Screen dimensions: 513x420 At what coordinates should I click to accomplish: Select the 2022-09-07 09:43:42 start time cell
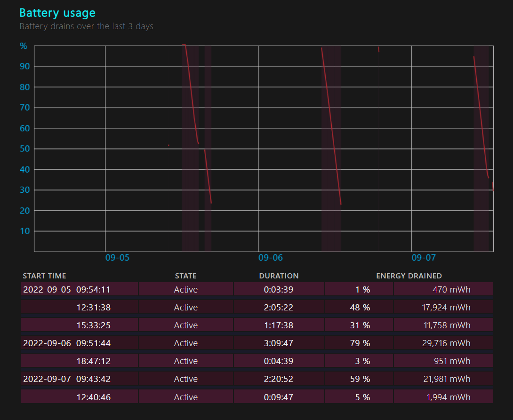[x=79, y=379]
